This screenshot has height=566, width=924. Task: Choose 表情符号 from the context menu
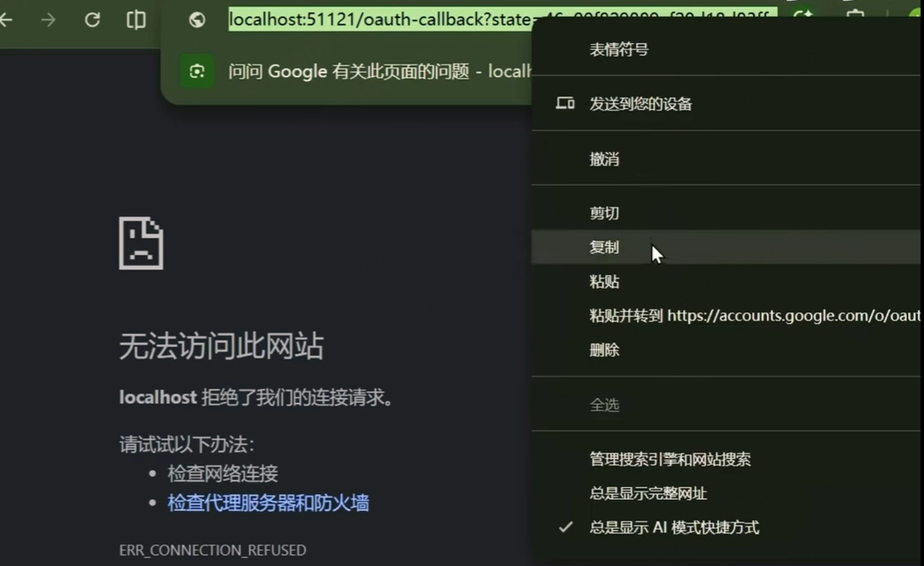(x=726, y=50)
